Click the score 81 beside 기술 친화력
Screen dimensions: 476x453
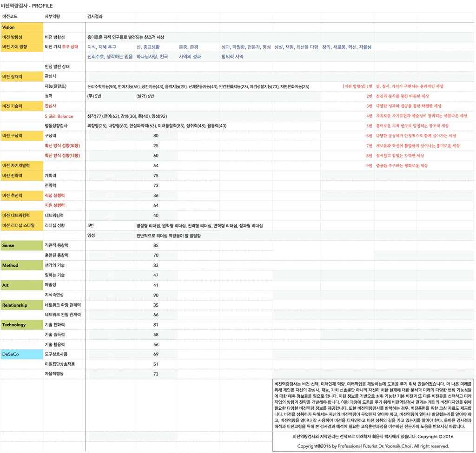pos(156,325)
